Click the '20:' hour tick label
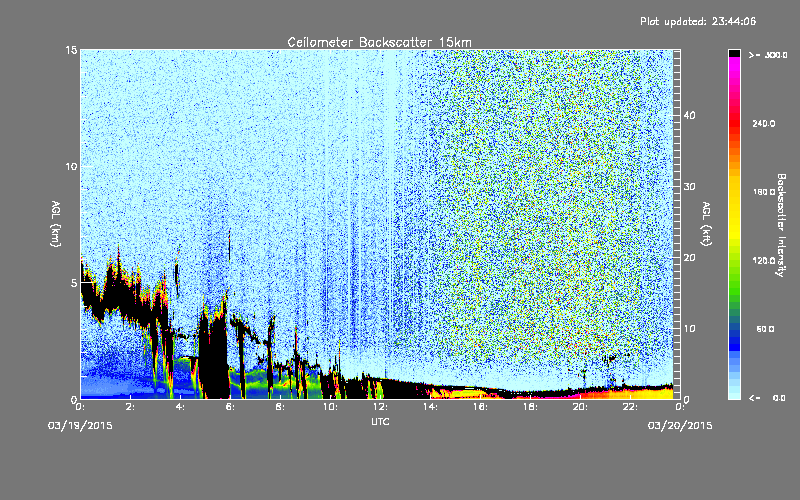800x500 pixels. point(580,407)
